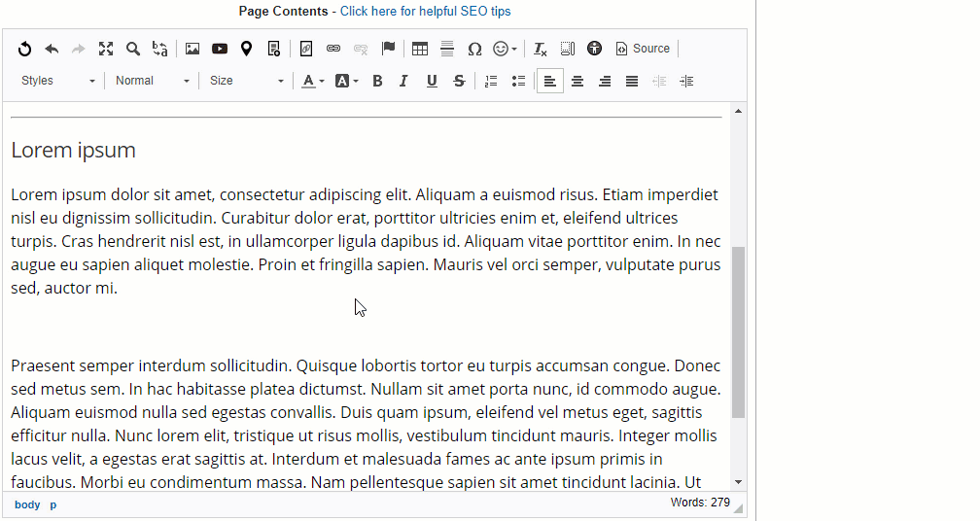Click the decrease indent icon

click(x=659, y=81)
